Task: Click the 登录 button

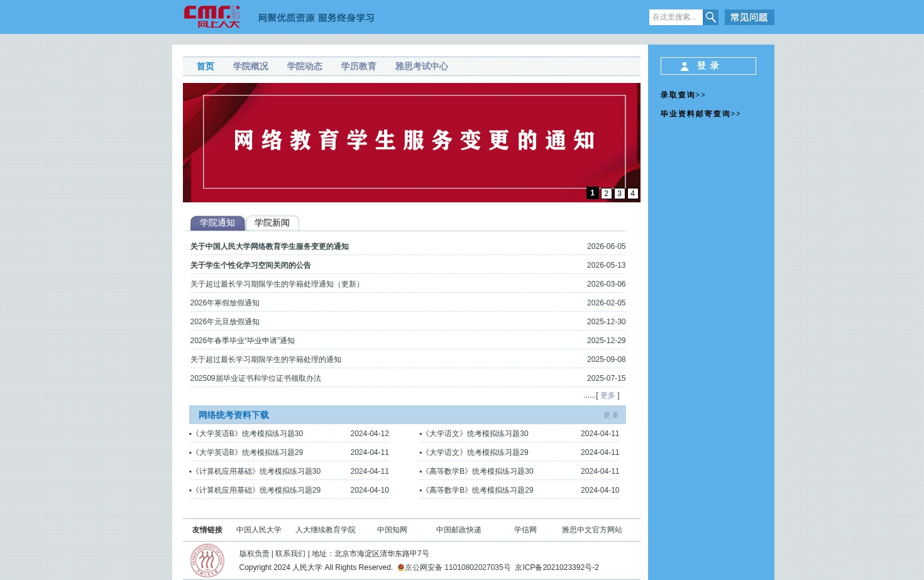Action: pos(708,66)
